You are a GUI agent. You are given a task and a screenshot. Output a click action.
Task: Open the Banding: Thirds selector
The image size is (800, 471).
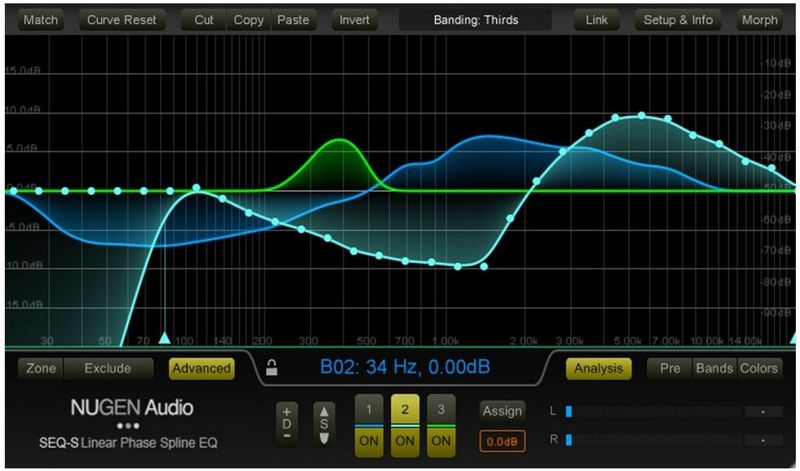coord(476,20)
